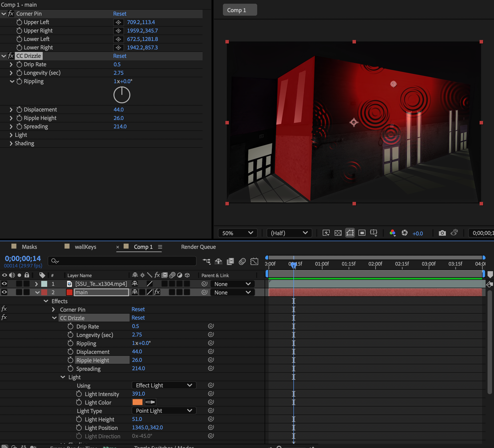Click the orange Light Color swatch

click(x=137, y=402)
